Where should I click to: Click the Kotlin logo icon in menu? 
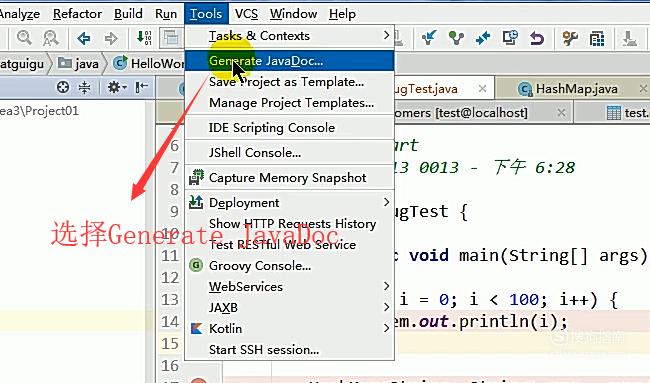[196, 328]
